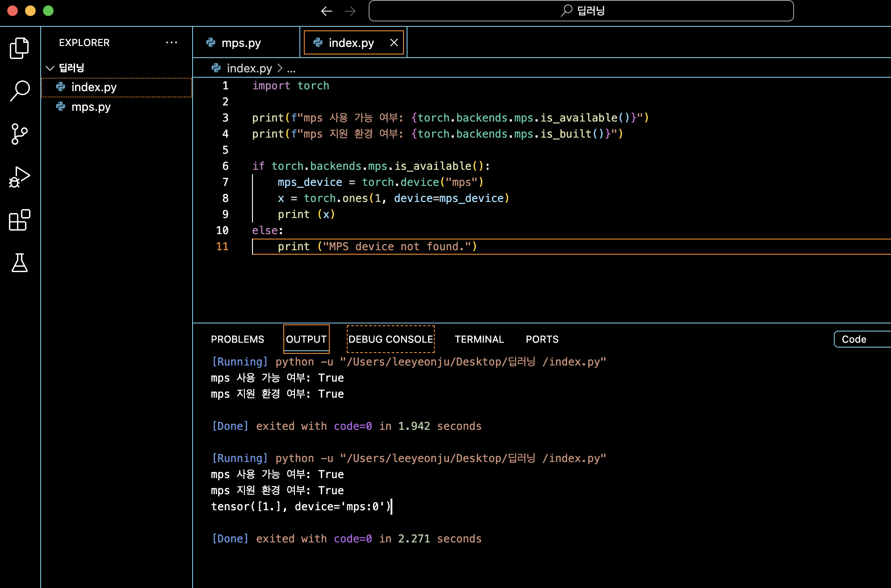Open mps.py in the file explorer
This screenshot has height=588, width=891.
point(91,107)
